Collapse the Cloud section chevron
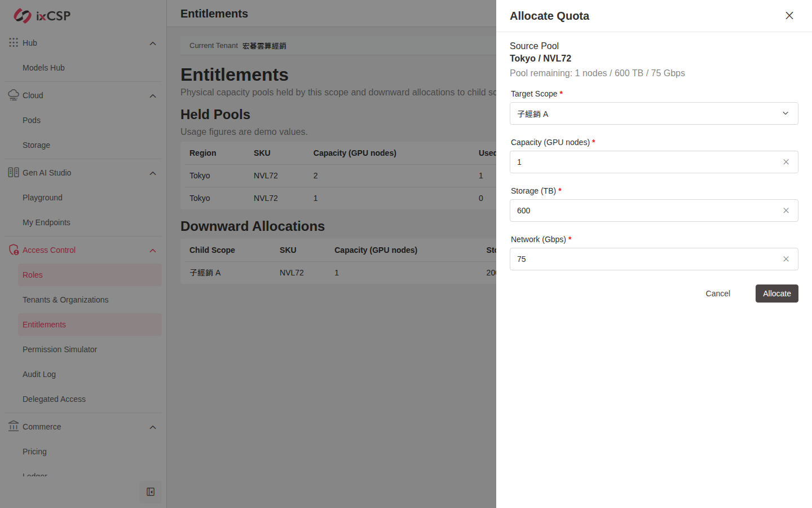The height and width of the screenshot is (508, 812). pos(153,96)
